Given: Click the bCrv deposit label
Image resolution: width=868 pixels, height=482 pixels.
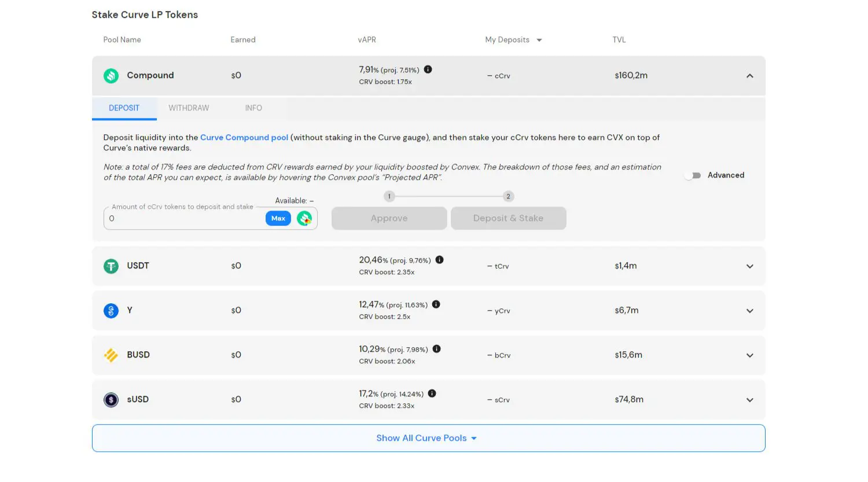Looking at the screenshot, I should pyautogui.click(x=503, y=356).
